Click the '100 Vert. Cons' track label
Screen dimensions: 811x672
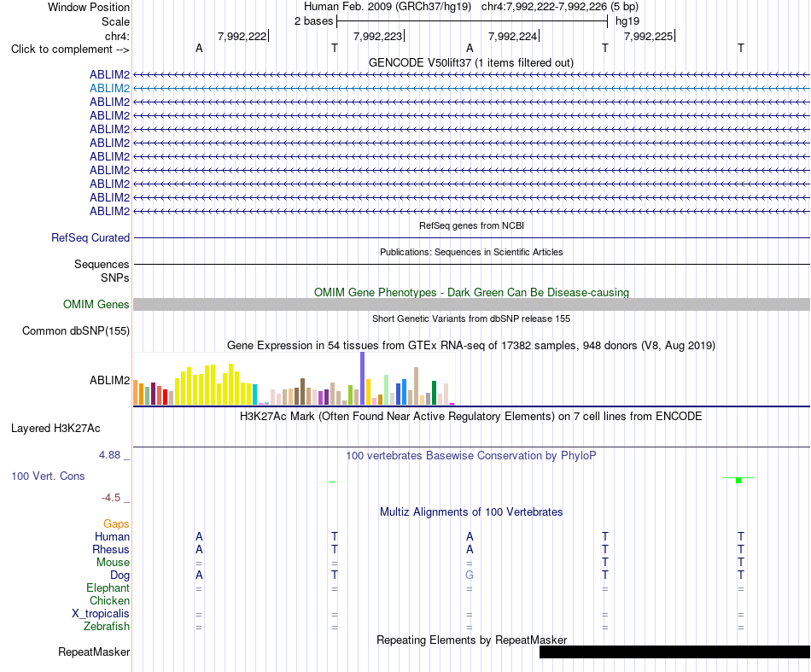click(48, 476)
